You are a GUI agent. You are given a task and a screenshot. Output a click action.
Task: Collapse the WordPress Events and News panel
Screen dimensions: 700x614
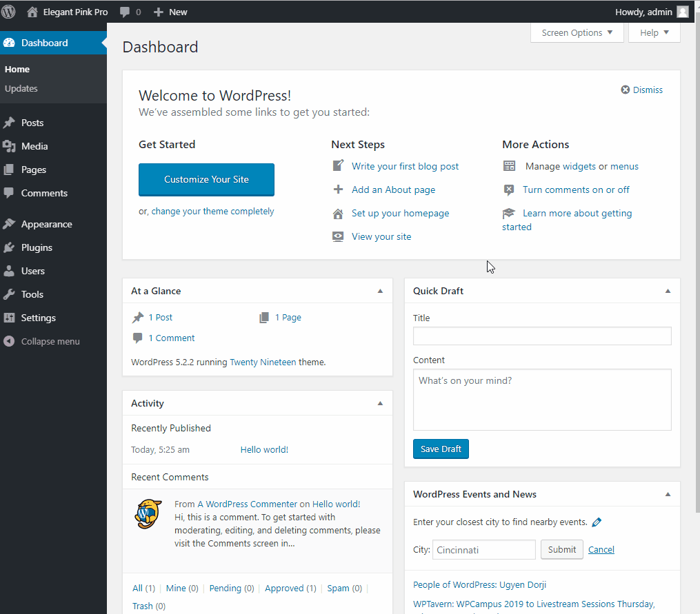coord(668,494)
